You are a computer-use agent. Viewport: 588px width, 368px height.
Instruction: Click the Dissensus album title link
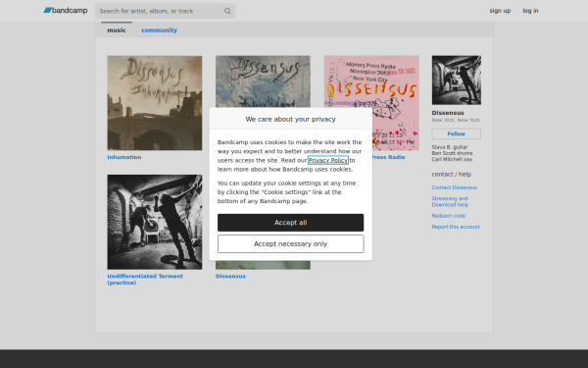[x=230, y=276]
